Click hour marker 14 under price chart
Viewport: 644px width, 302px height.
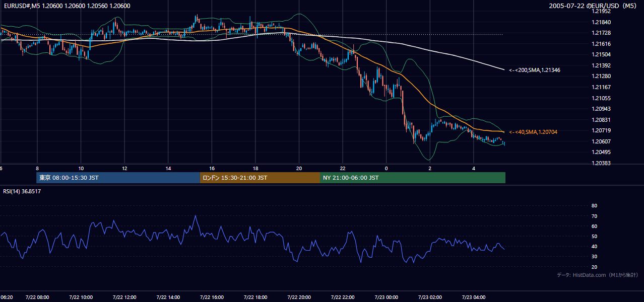click(x=168, y=168)
